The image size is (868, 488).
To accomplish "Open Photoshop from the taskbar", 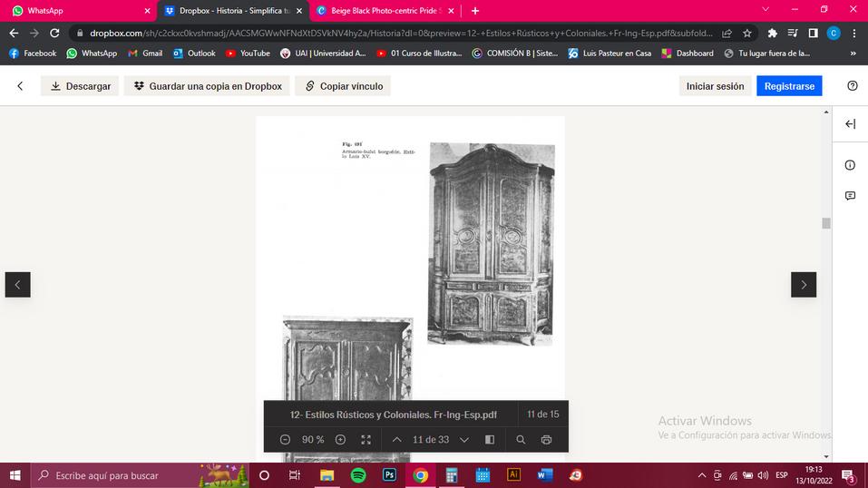I will tap(389, 475).
